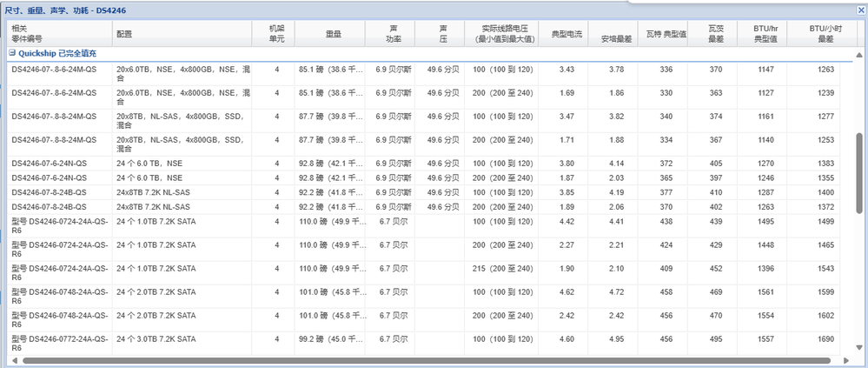This screenshot has width=868, height=368.
Task: Select the 469 worst-case watts cell
Action: 716,292
